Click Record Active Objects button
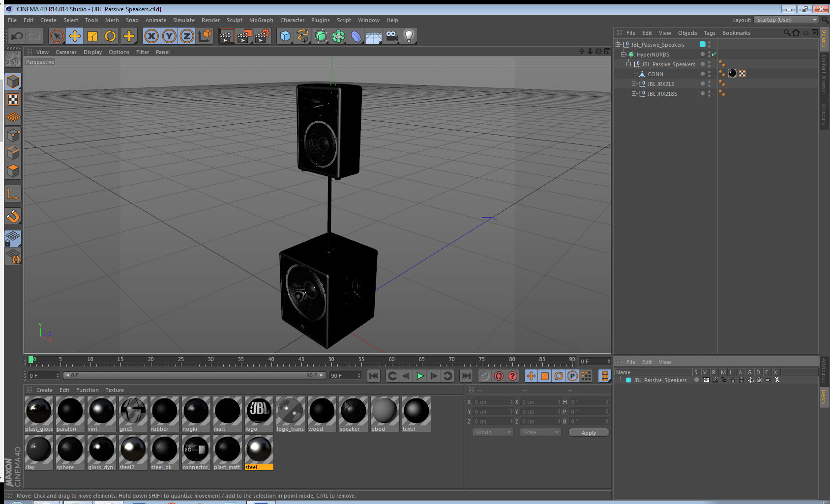 coord(485,376)
